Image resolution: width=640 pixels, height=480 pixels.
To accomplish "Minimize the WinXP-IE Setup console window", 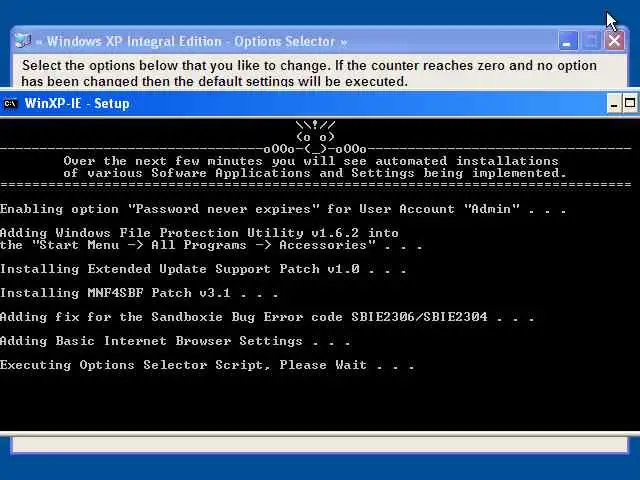I will [614, 104].
